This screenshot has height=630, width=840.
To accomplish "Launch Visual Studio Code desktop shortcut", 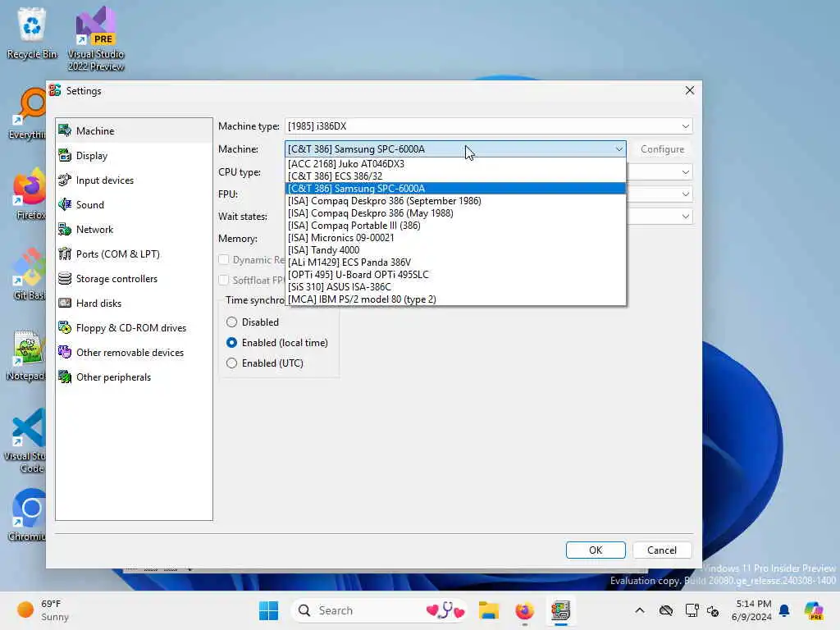I will [25, 441].
